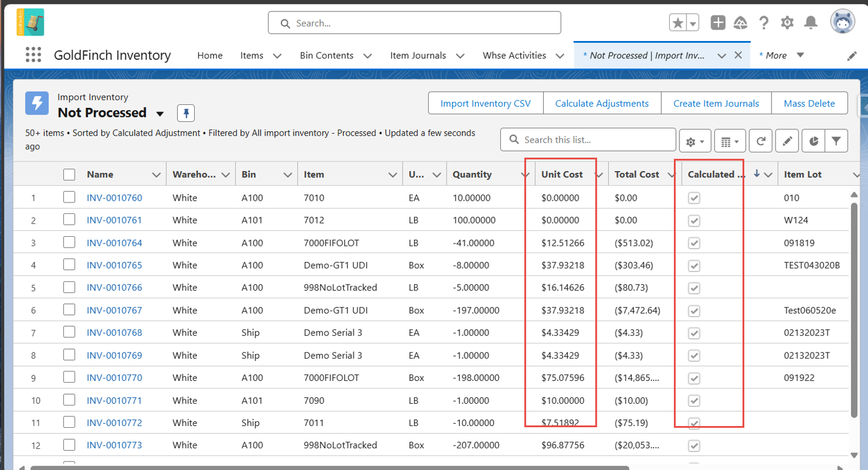Expand the Not Processed list view dropdown
Viewport: 868px width, 470px height.
(x=160, y=113)
